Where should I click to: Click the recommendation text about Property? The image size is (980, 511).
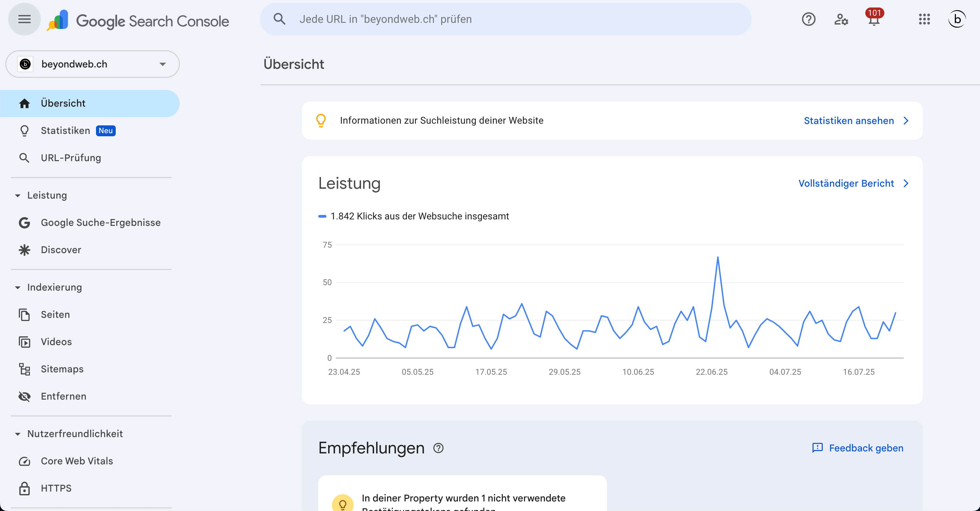pyautogui.click(x=463, y=502)
